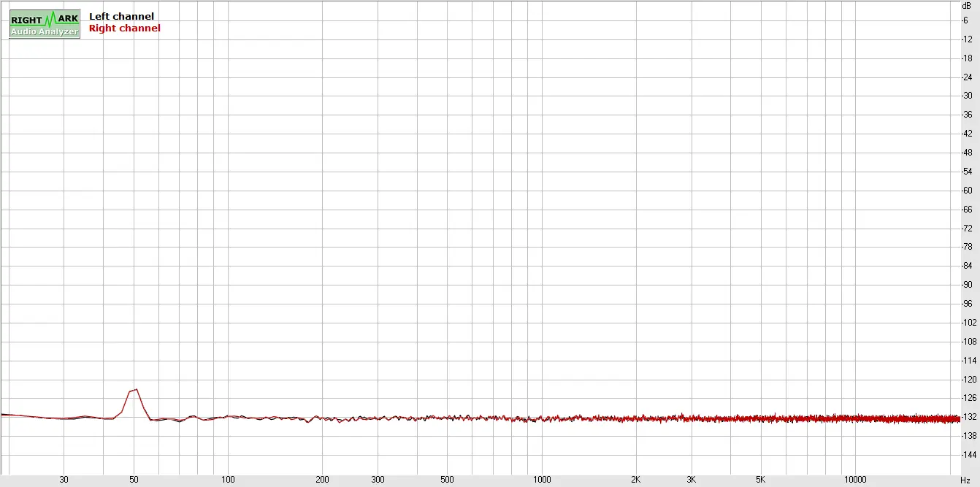The image size is (980, 487).
Task: Click the 5K frequency axis label
Action: pyautogui.click(x=760, y=480)
